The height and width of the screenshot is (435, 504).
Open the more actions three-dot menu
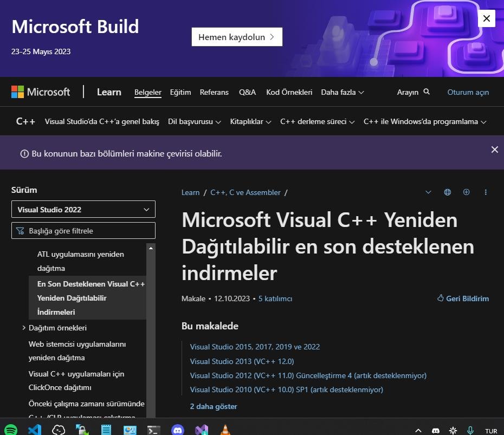486,192
